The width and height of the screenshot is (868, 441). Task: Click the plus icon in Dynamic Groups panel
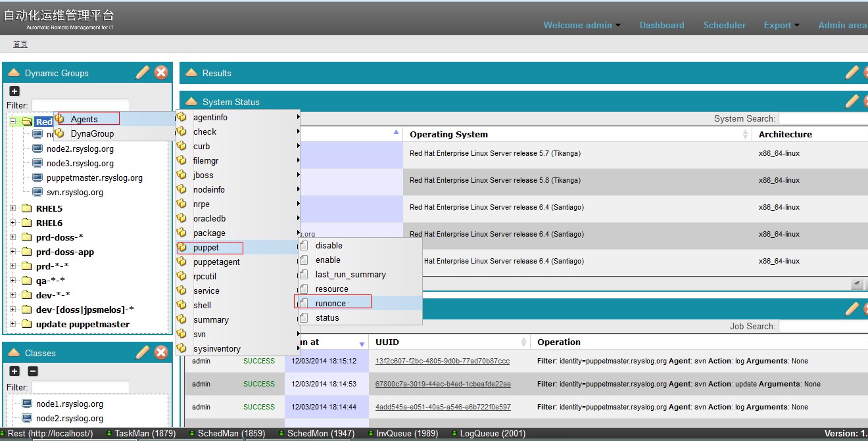coord(14,91)
